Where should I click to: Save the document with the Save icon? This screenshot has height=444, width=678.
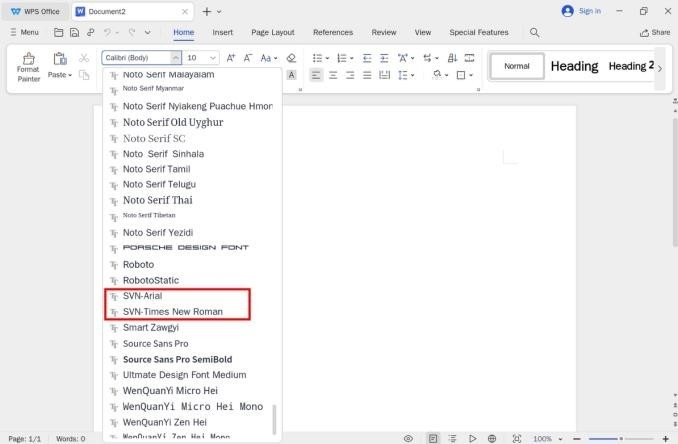pyautogui.click(x=74, y=32)
